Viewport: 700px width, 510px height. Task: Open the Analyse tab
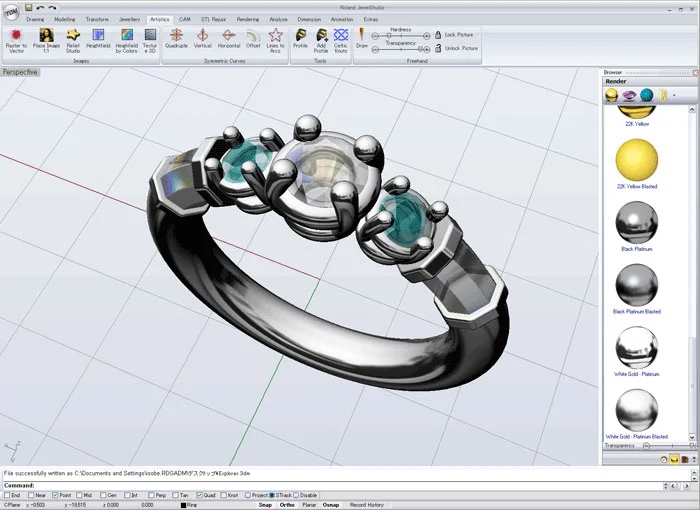click(279, 19)
